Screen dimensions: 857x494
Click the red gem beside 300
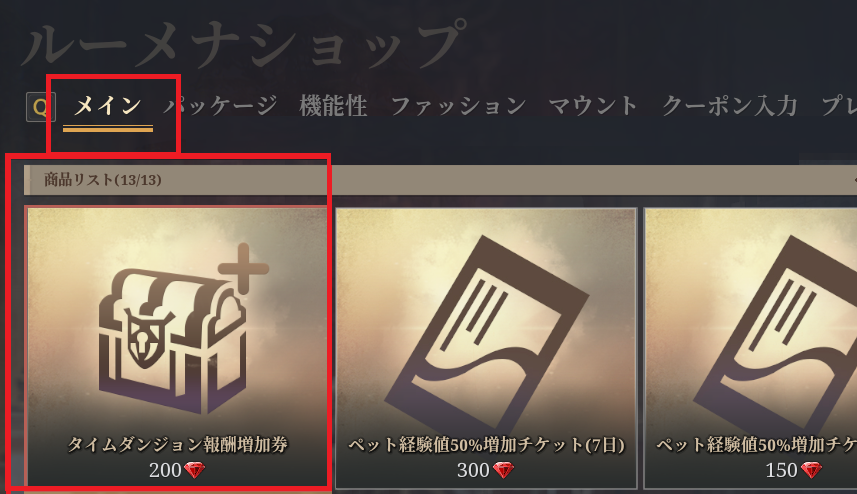(x=503, y=471)
